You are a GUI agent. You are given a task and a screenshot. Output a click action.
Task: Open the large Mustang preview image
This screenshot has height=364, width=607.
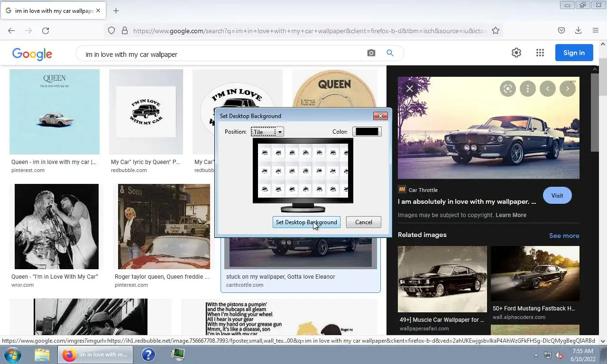pyautogui.click(x=488, y=128)
